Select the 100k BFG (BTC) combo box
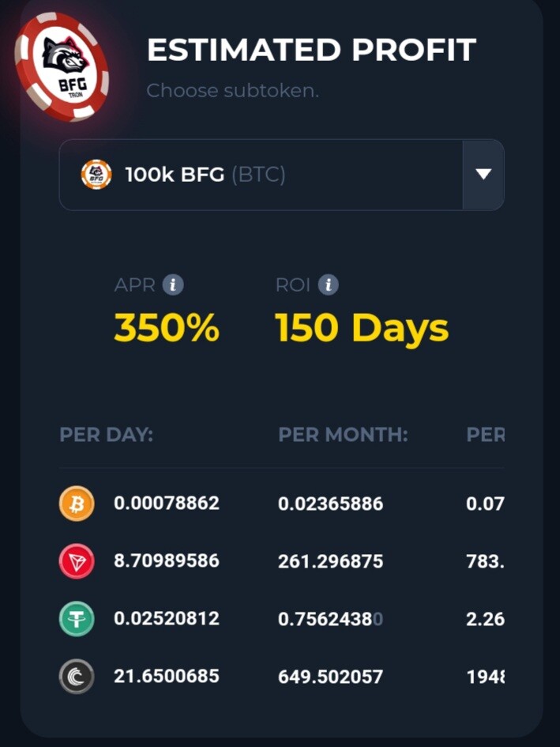 (x=281, y=175)
